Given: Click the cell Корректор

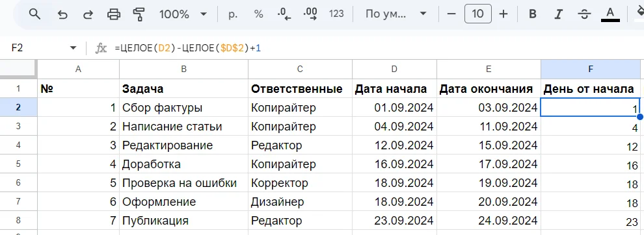Looking at the screenshot, I should tap(301, 183).
